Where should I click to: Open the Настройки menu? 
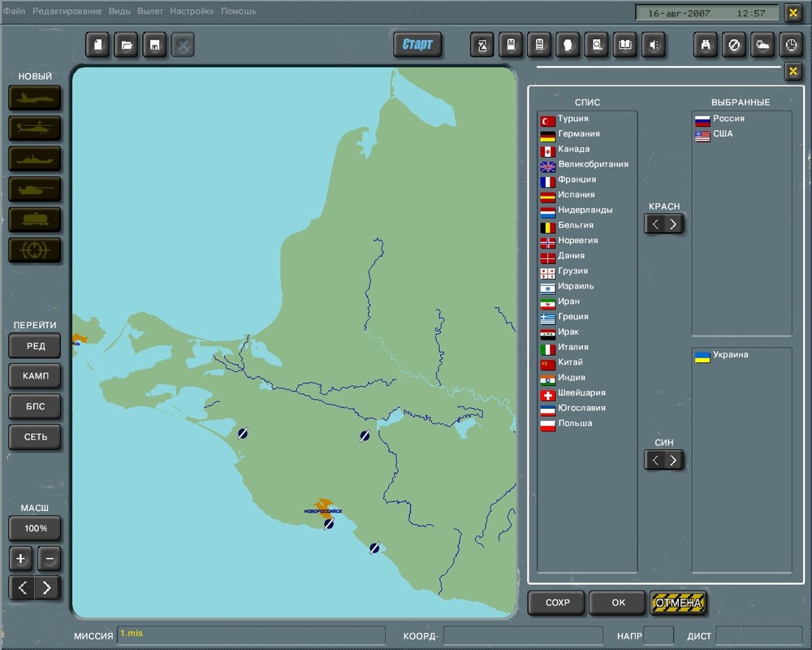pos(192,11)
